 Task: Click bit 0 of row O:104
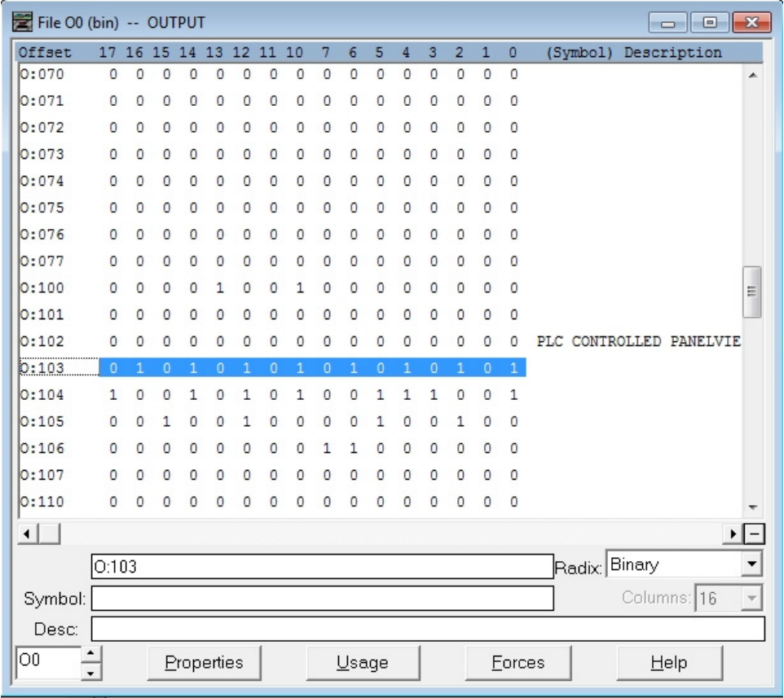click(x=514, y=395)
